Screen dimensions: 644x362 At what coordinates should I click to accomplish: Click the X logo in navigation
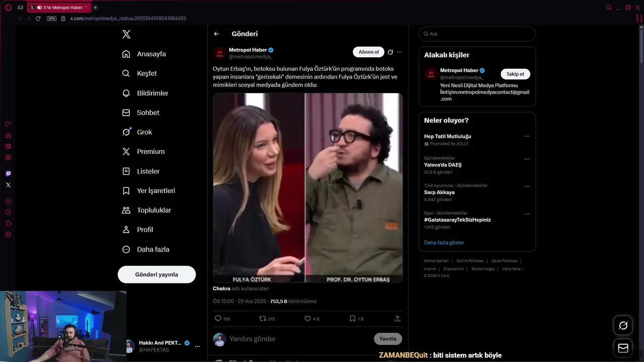126,34
